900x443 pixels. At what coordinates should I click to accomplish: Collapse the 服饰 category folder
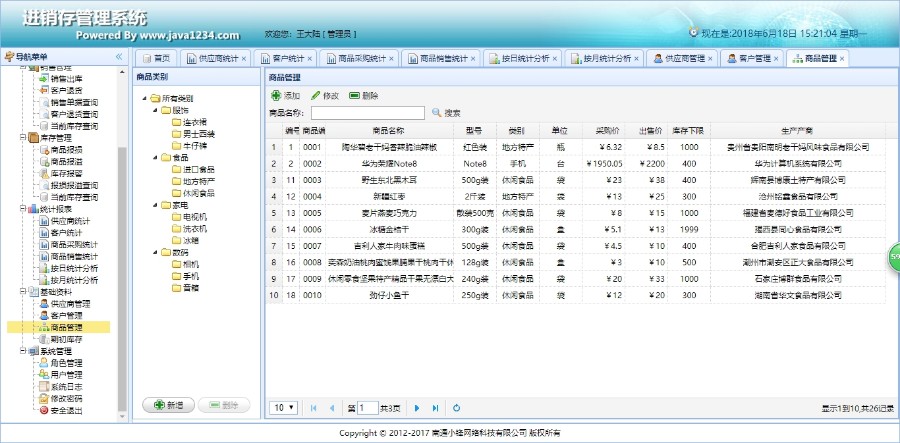click(x=155, y=110)
